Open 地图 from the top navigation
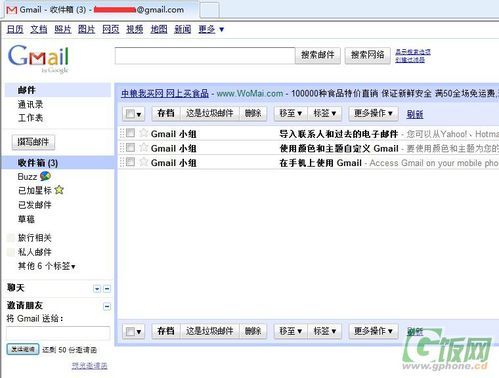This screenshot has width=499, height=378. pos(159,29)
